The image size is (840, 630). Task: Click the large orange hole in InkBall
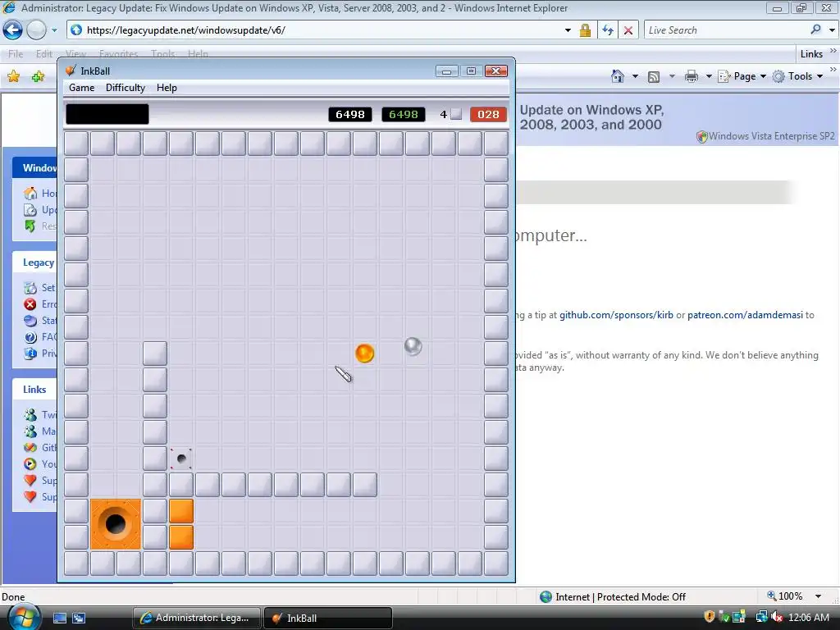116,524
